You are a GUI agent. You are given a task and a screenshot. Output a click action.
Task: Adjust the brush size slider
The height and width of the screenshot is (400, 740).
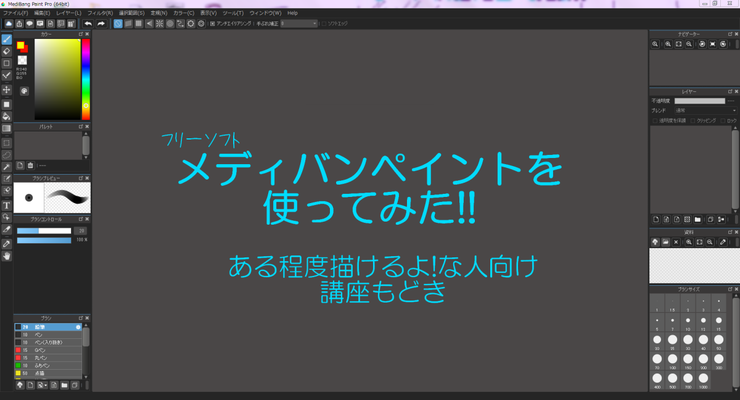point(44,231)
